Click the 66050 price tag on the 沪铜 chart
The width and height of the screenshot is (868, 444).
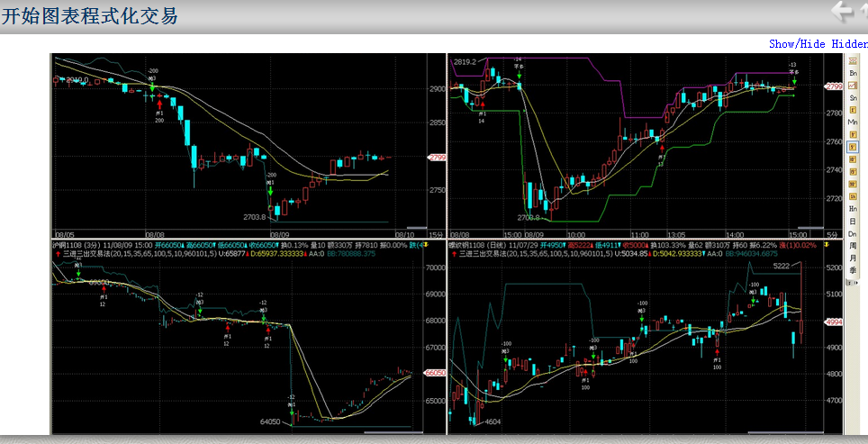(x=435, y=373)
